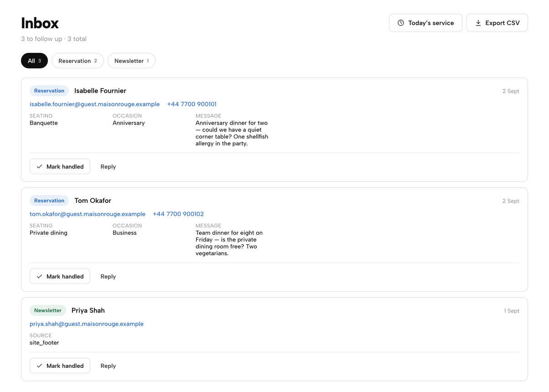Select the All filter tab
Screen dimensions: 549x392
pyautogui.click(x=34, y=61)
